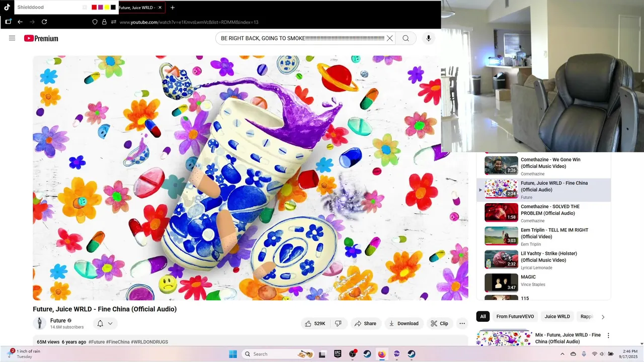644x362 pixels.
Task: Select the yellow color swatch
Action: (107, 8)
